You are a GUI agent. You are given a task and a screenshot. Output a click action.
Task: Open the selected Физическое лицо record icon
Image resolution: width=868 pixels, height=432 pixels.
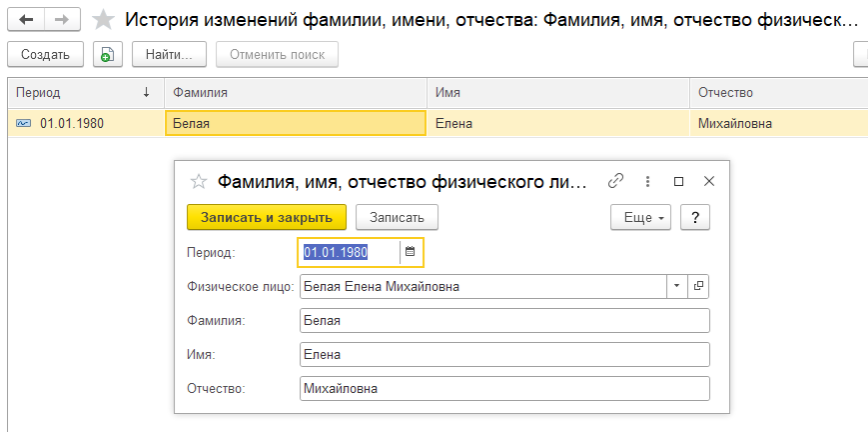pyautogui.click(x=698, y=287)
